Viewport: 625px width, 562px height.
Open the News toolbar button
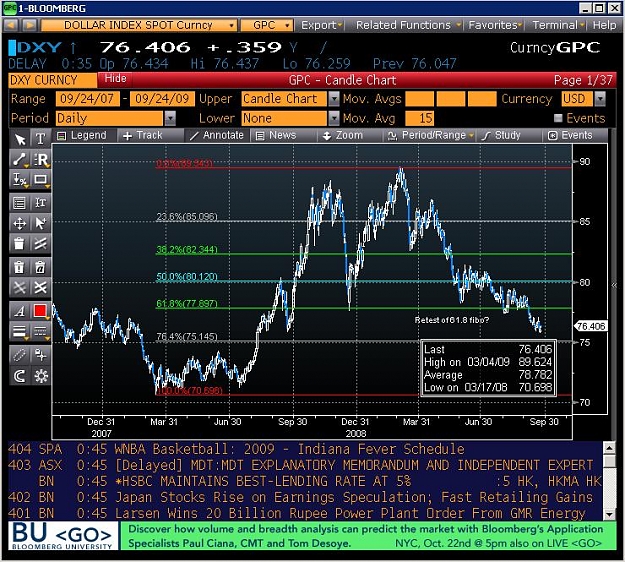coord(283,136)
